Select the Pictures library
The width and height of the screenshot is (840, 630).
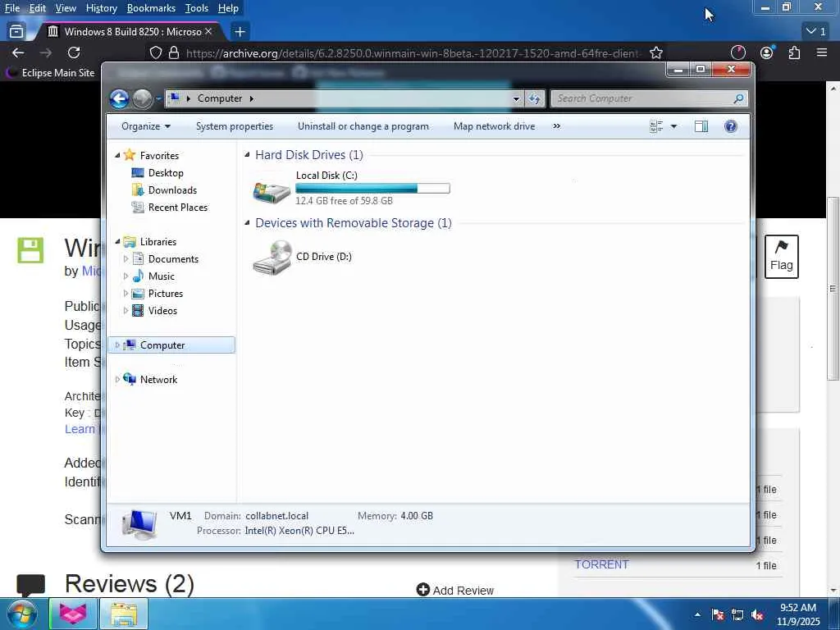166,294
